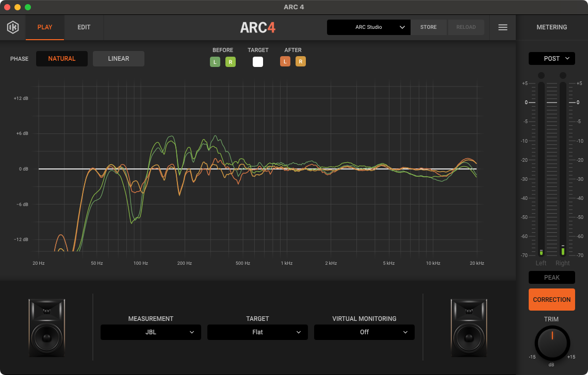588x375 pixels.
Task: Click the window zoom green button
Action: (x=28, y=7)
